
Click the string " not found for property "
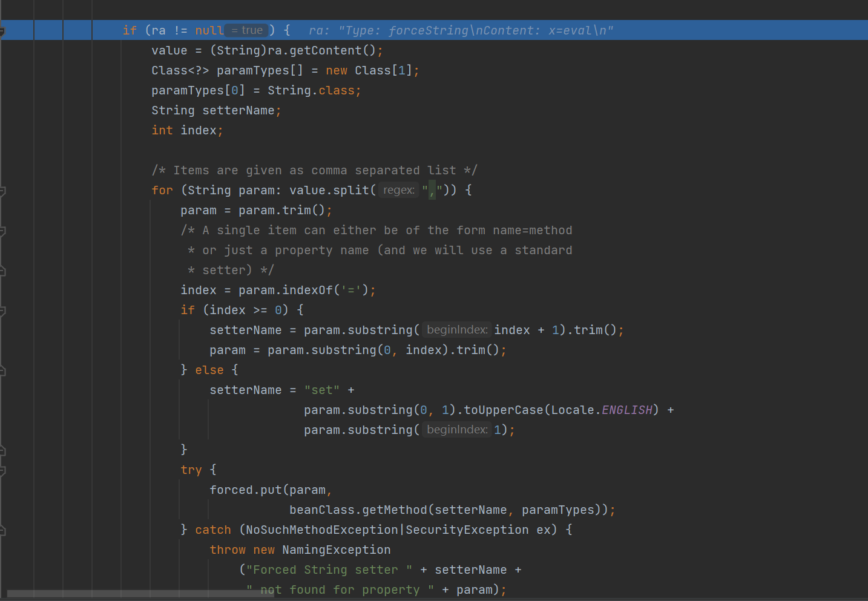pyautogui.click(x=340, y=590)
